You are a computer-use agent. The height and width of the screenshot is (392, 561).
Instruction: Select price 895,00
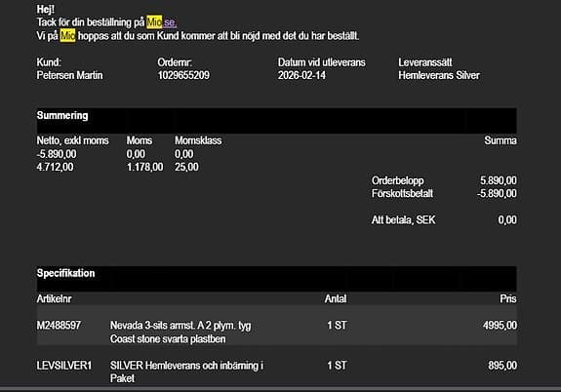coord(502,365)
